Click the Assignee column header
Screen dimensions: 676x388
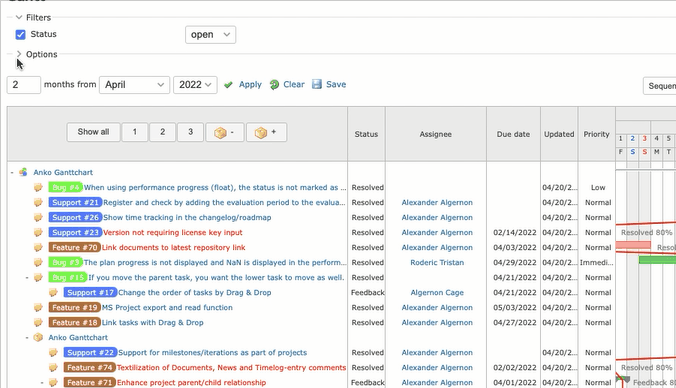click(x=436, y=134)
